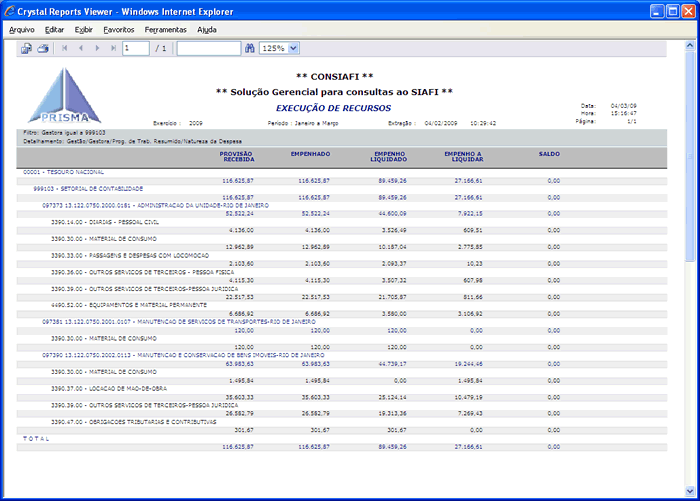The height and width of the screenshot is (501, 700).
Task: Click '3390.14.00 - DIARIAS - PESSOAL CIVIL'
Action: pos(105,222)
